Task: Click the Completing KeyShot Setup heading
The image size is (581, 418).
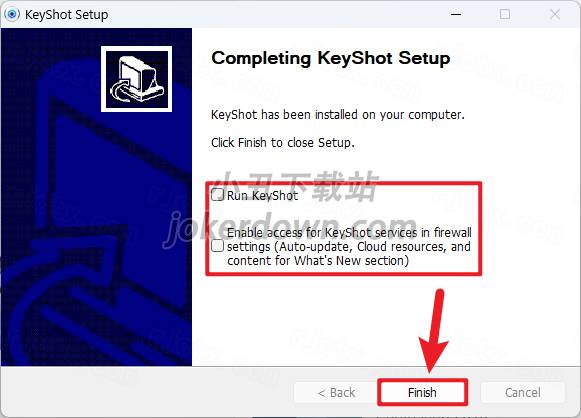Action: (x=331, y=58)
